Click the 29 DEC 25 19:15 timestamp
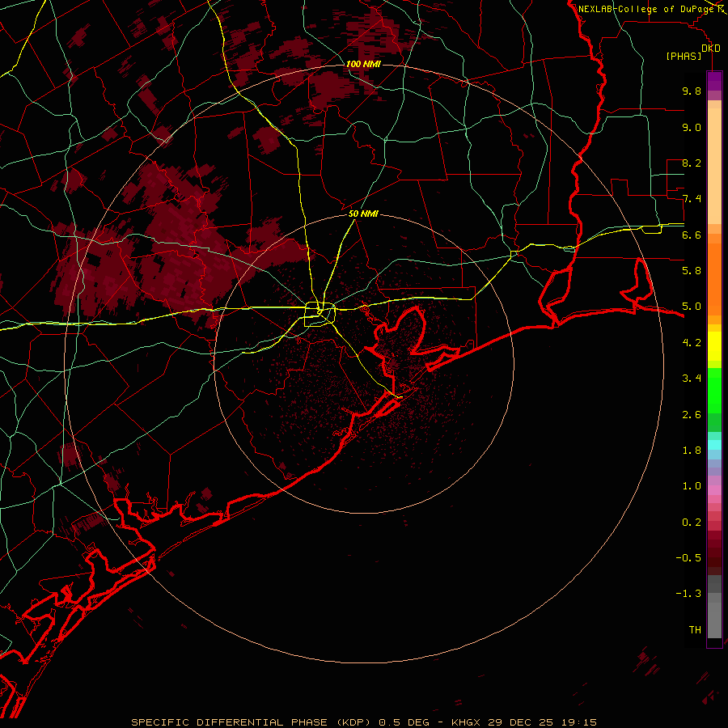This screenshot has width=728, height=728. 541,722
